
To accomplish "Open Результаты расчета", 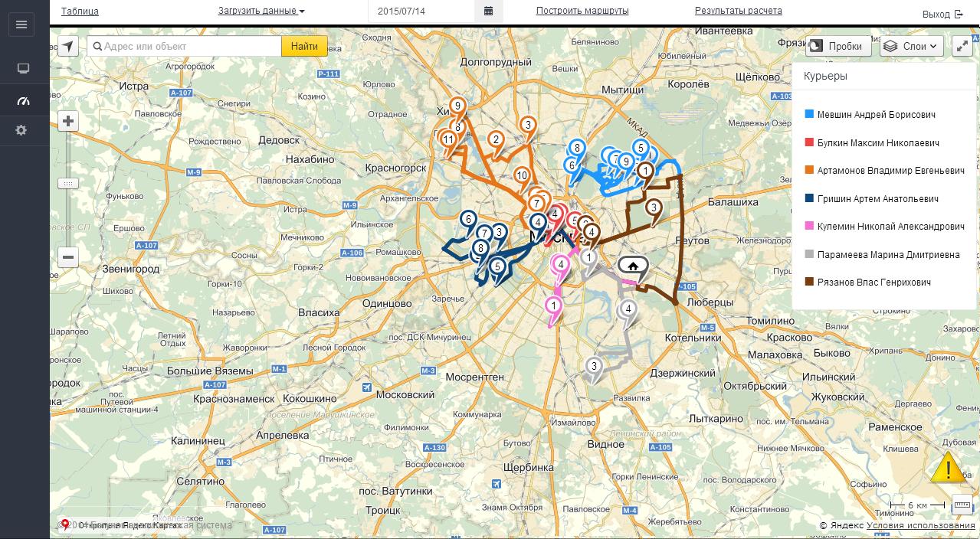I will click(x=739, y=11).
